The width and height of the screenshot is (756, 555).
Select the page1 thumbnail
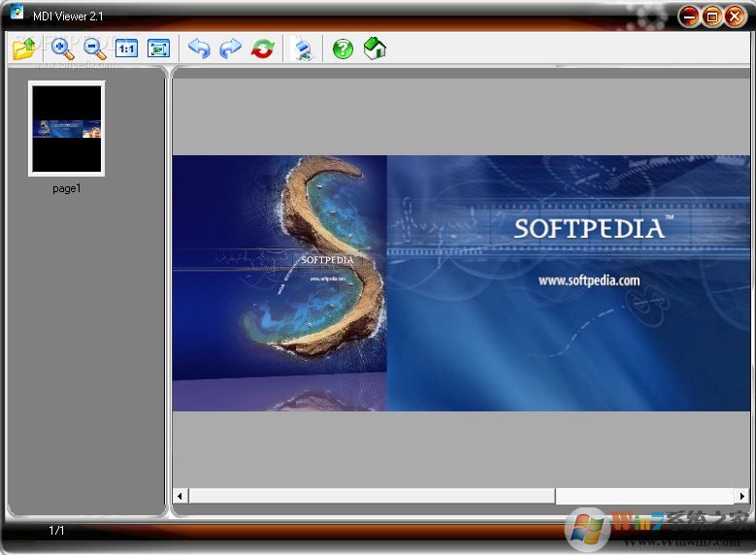click(67, 129)
